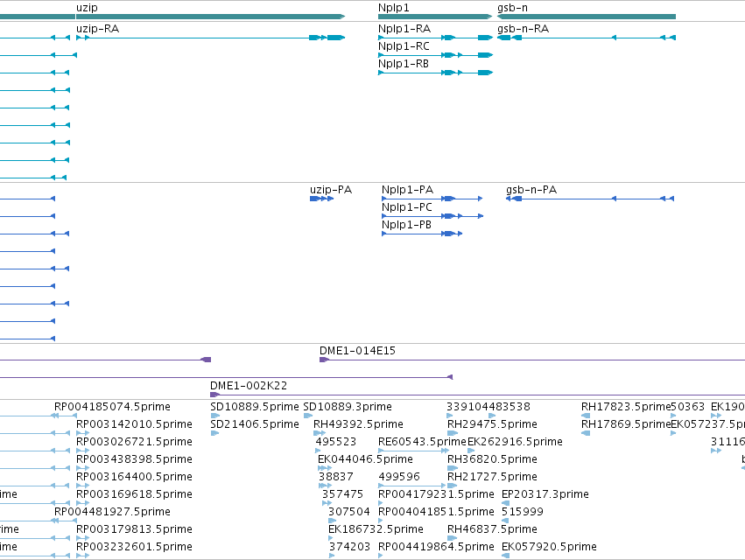Select the Nplp1-RA transcript label
The image size is (745, 560).
(404, 29)
